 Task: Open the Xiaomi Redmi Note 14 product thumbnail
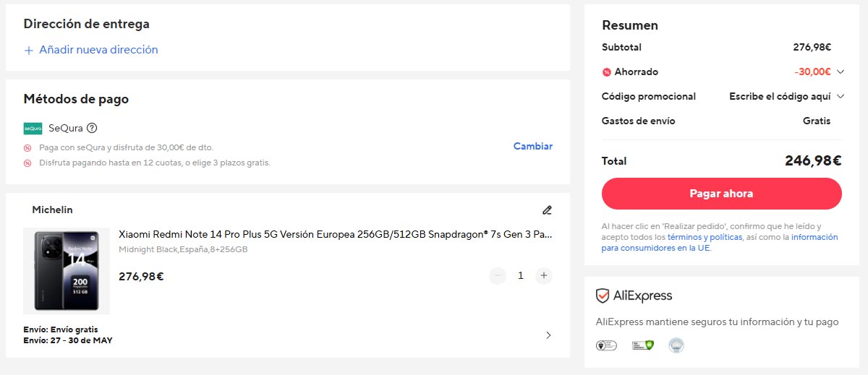(x=67, y=271)
